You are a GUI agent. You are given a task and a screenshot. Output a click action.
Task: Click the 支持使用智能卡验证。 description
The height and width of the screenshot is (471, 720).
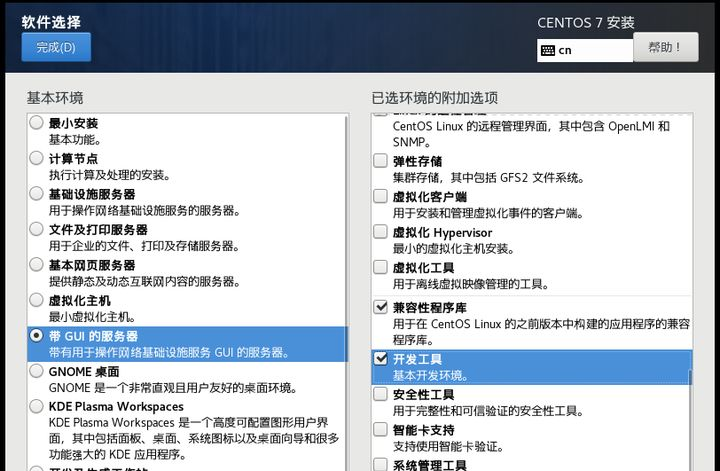[449, 446]
